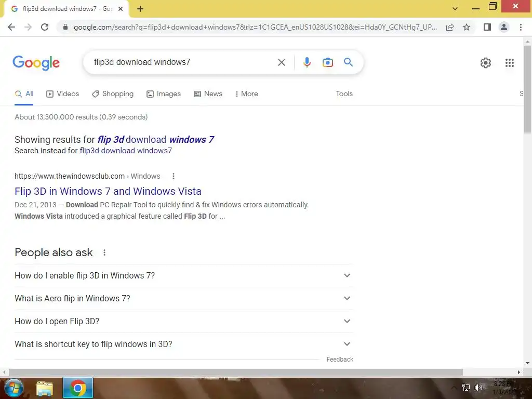
Task: Bookmark this page with the star
Action: [x=467, y=27]
